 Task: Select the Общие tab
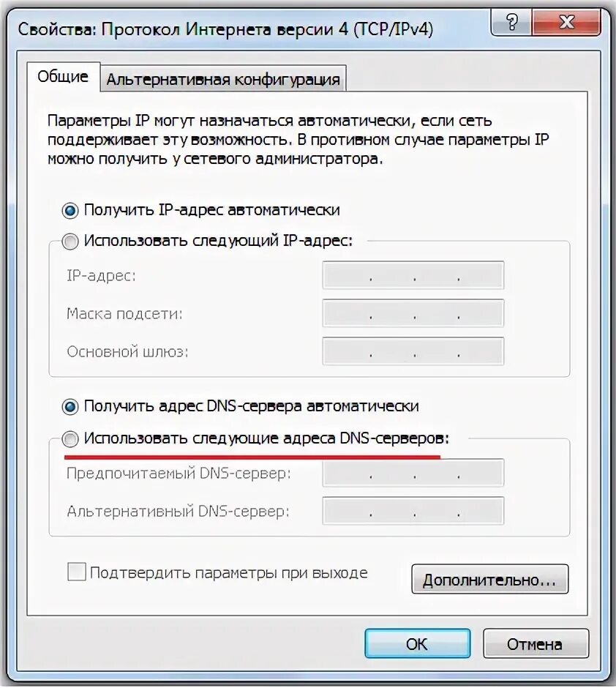pyautogui.click(x=63, y=77)
